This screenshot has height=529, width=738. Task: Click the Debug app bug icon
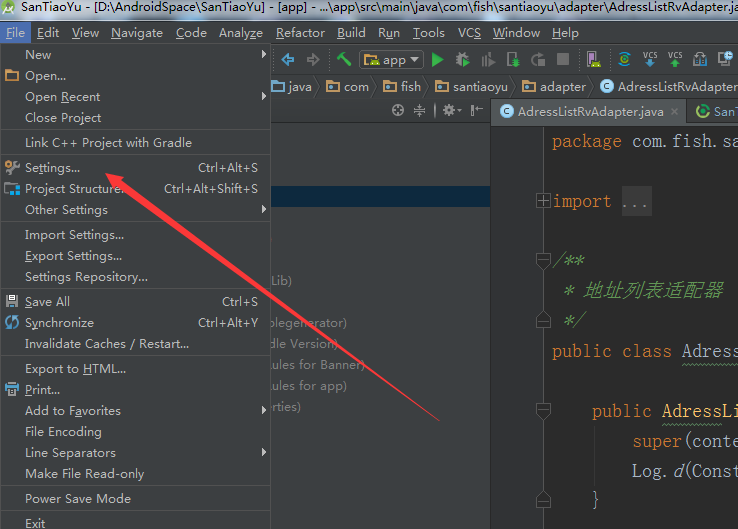[463, 60]
